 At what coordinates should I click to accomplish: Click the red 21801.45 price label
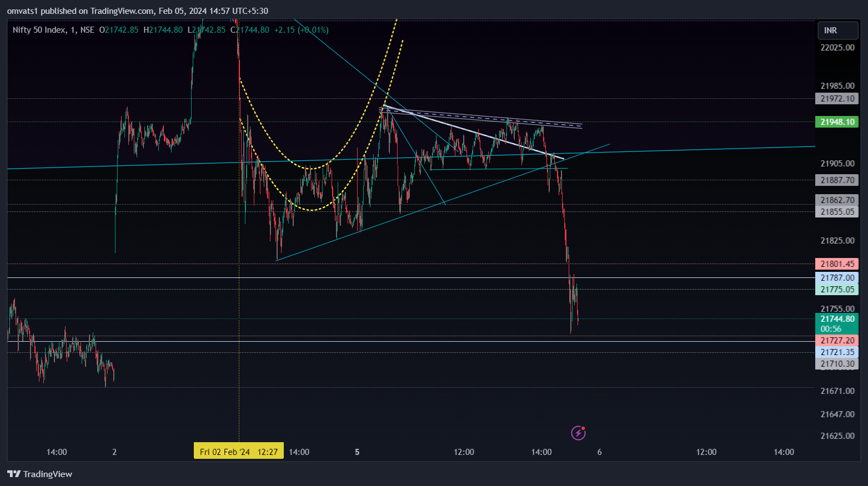(837, 264)
